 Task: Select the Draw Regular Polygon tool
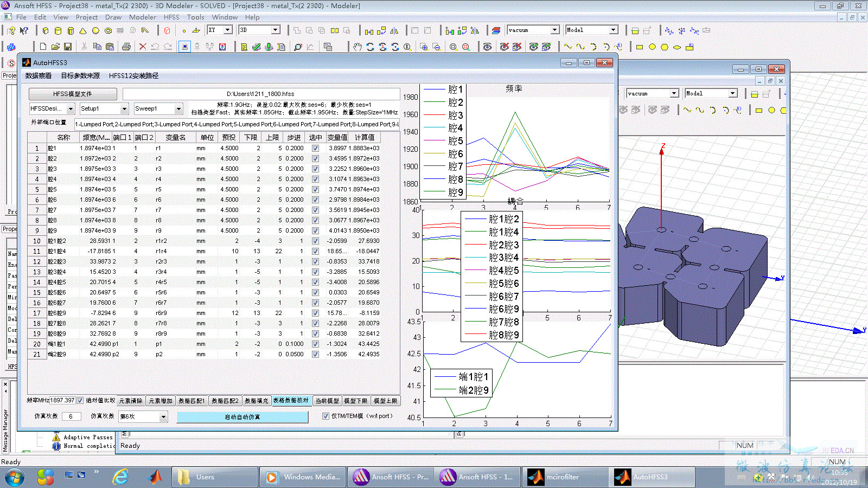pos(665,47)
